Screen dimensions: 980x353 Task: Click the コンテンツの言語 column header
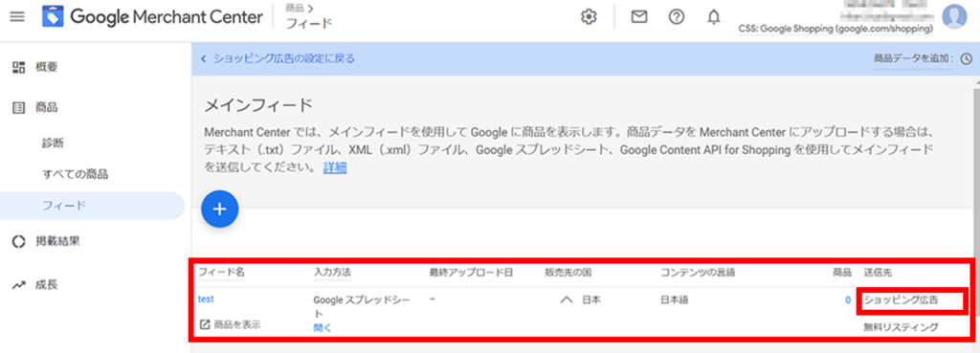[698, 273]
